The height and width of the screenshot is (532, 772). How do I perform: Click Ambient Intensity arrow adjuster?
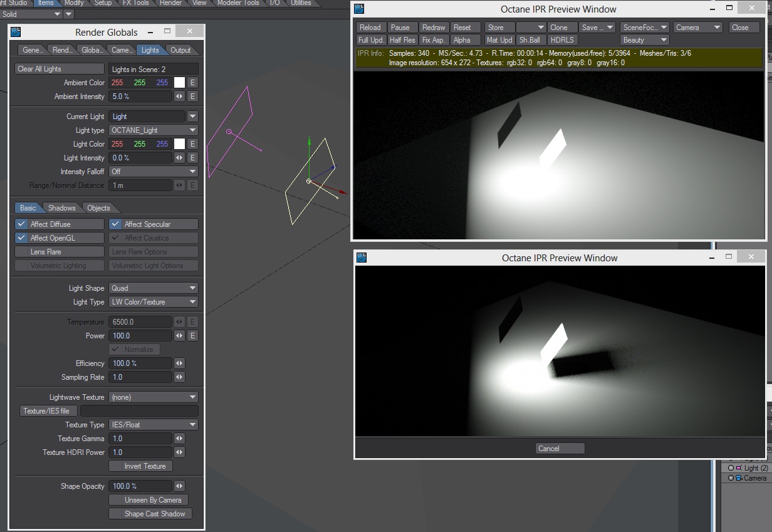[179, 96]
